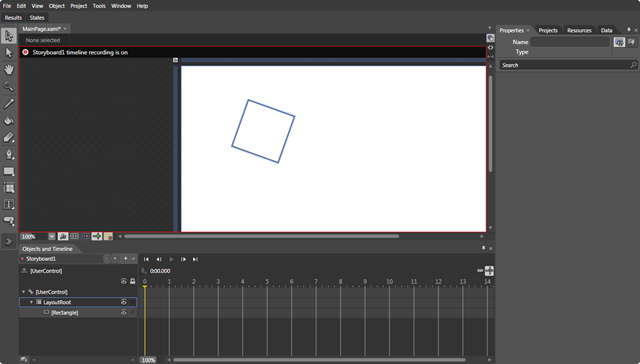This screenshot has width=640, height=364.
Task: Toggle visibility of LayoutRoot layer
Action: click(124, 302)
